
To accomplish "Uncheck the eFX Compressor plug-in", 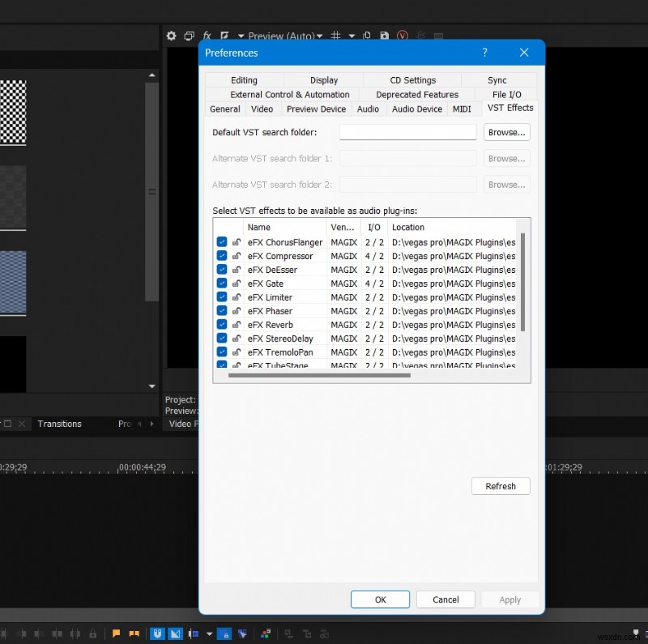I will [222, 255].
